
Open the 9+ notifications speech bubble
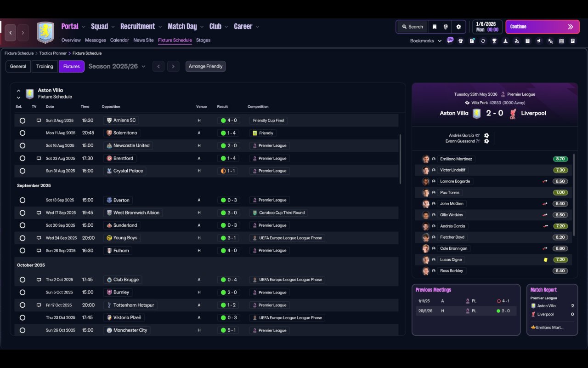pos(450,40)
